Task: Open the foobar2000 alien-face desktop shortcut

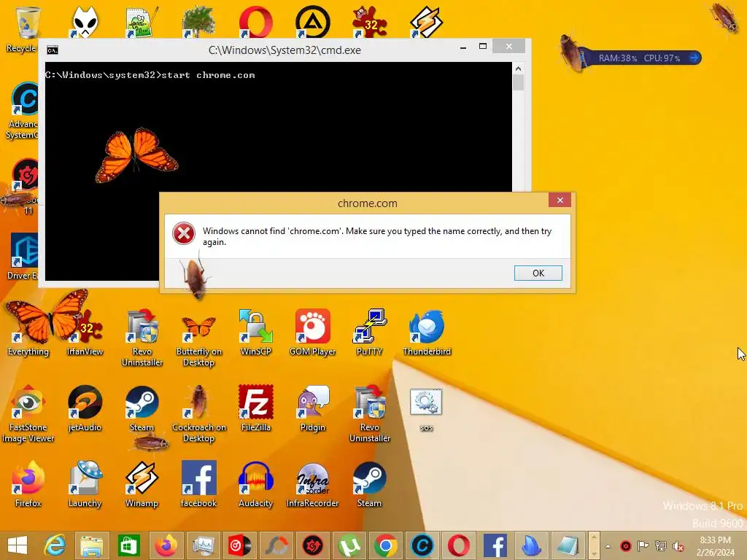Action: tap(85, 22)
